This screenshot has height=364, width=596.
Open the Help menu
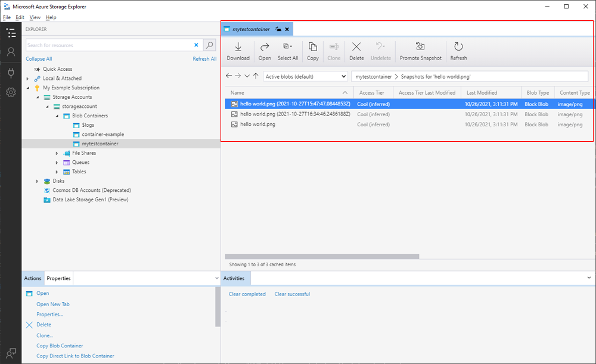[x=51, y=17]
